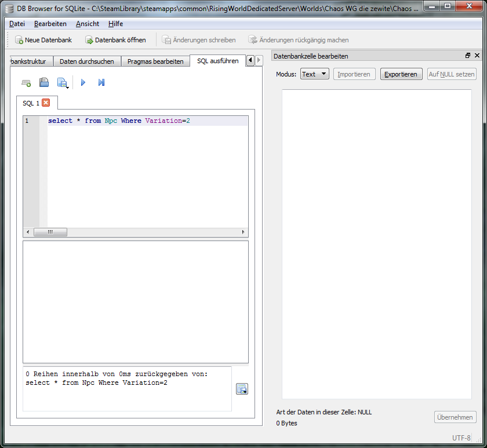Click Neue Datenbank toolbar button

(x=43, y=40)
